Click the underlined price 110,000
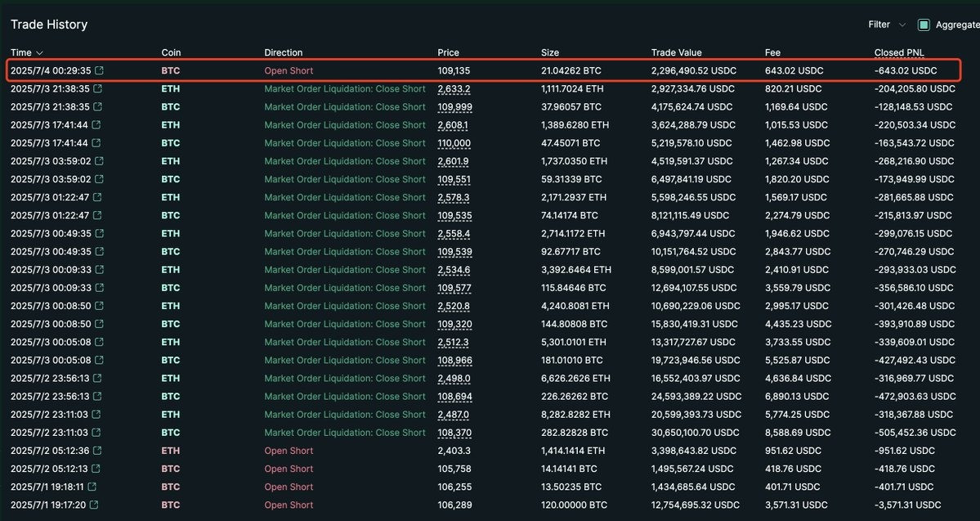Image resolution: width=980 pixels, height=521 pixels. pyautogui.click(x=454, y=143)
